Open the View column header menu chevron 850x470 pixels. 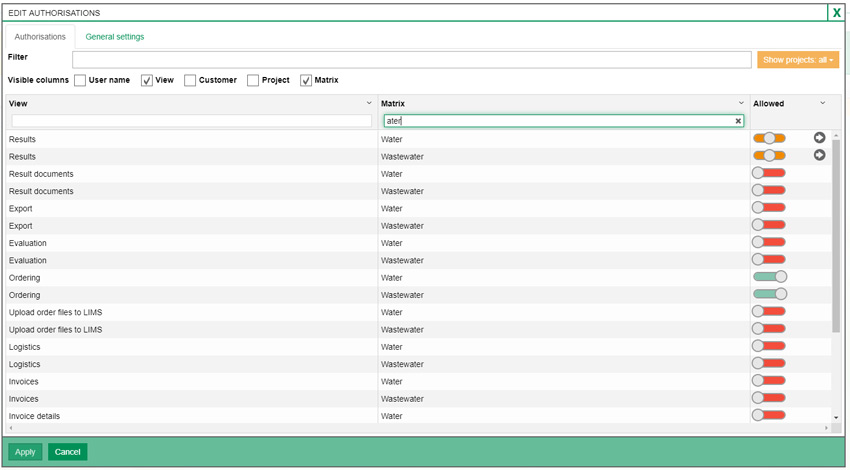369,103
